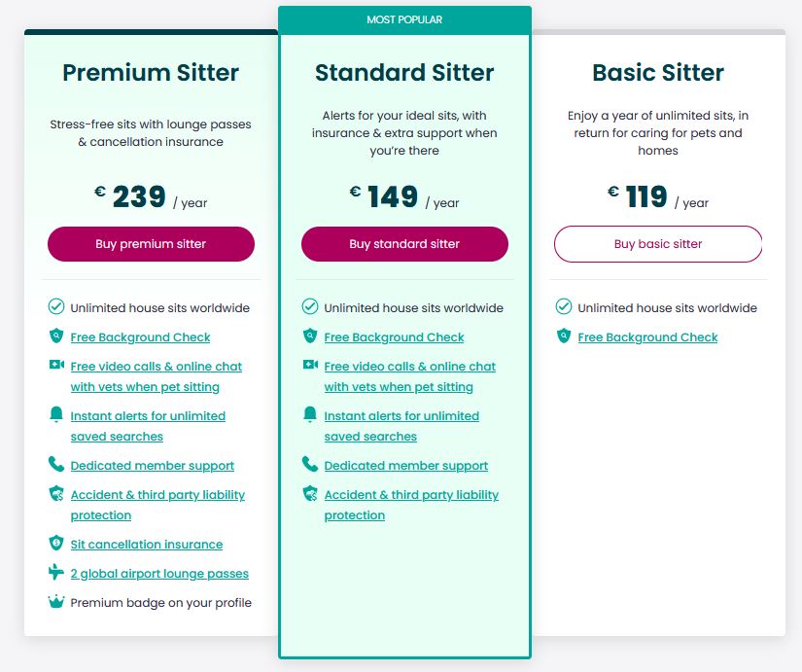This screenshot has height=672, width=802.
Task: Select the Most Popular banner on Standard plan
Action: [404, 20]
